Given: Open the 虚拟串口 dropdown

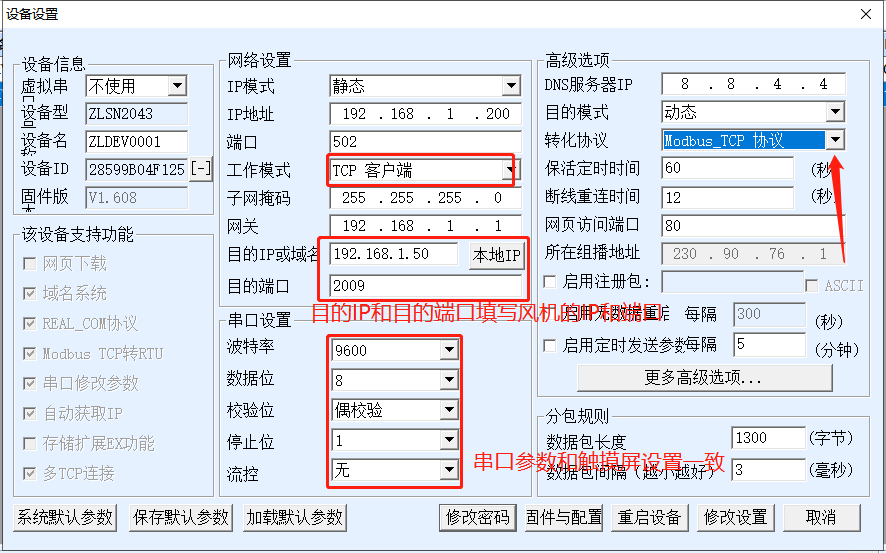Looking at the screenshot, I should [x=176, y=87].
